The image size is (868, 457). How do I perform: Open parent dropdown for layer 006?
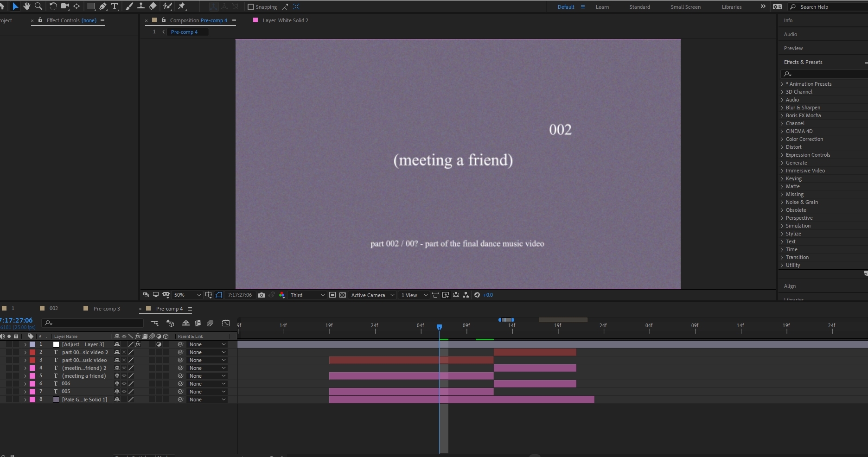coord(207,384)
